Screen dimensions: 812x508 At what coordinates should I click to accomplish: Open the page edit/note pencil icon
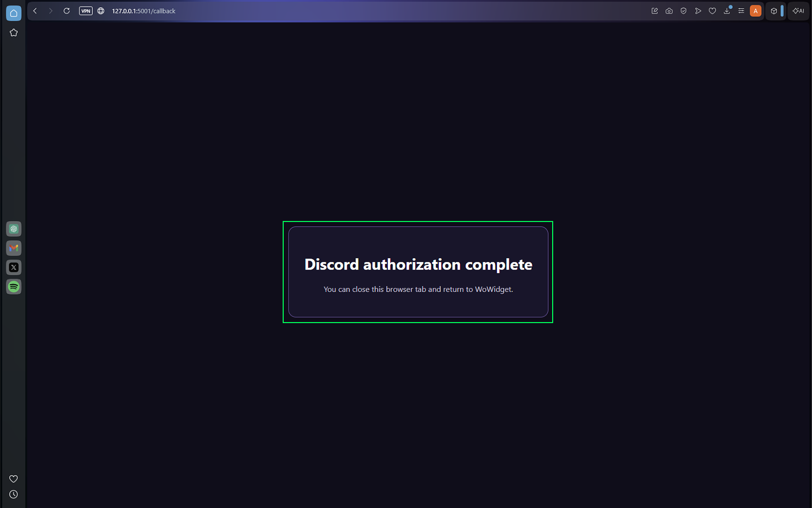[x=655, y=11]
